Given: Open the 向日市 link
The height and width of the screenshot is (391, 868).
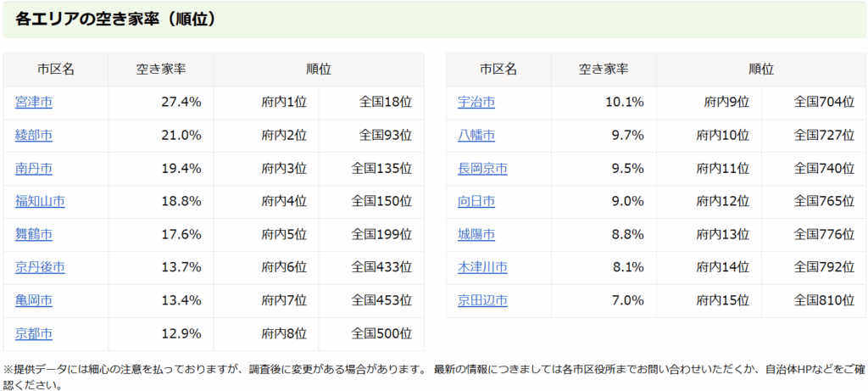Looking at the screenshot, I should (x=476, y=201).
